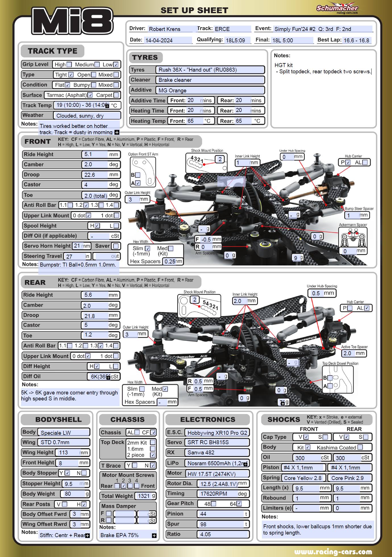The height and width of the screenshot is (557, 392).
Task: Check the Servo Saver box
Action: tap(116, 246)
